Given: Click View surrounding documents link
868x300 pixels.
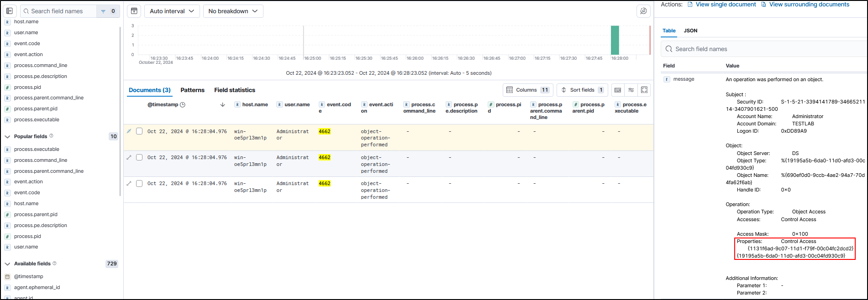Looking at the screenshot, I should [809, 5].
